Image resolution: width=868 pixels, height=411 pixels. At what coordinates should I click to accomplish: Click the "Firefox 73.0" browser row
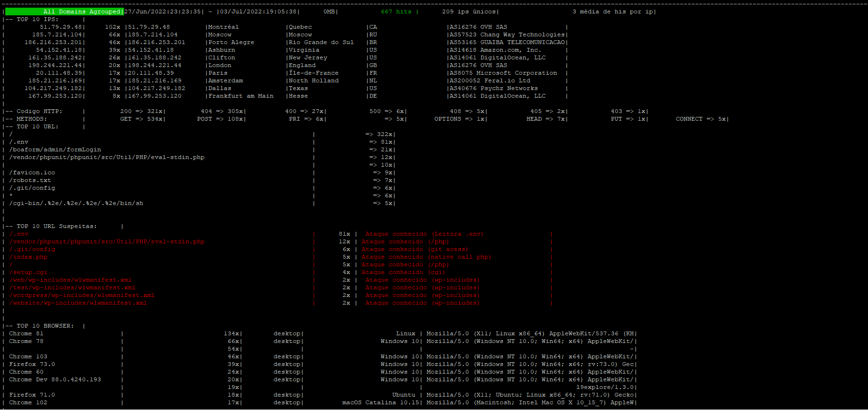coord(32,364)
